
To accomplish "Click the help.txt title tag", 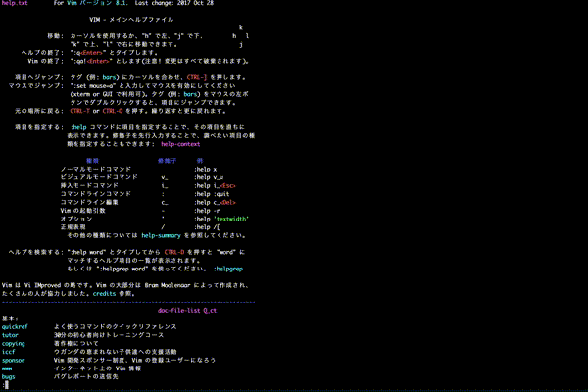I will (15, 3).
